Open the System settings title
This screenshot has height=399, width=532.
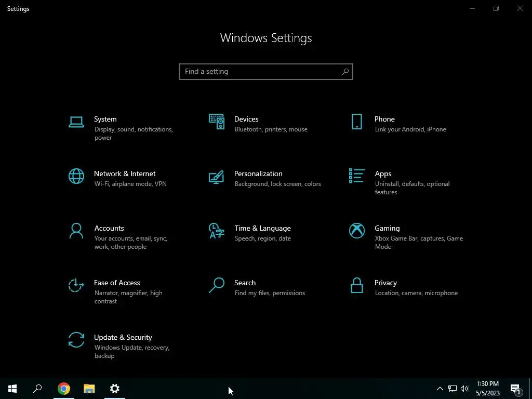click(105, 119)
